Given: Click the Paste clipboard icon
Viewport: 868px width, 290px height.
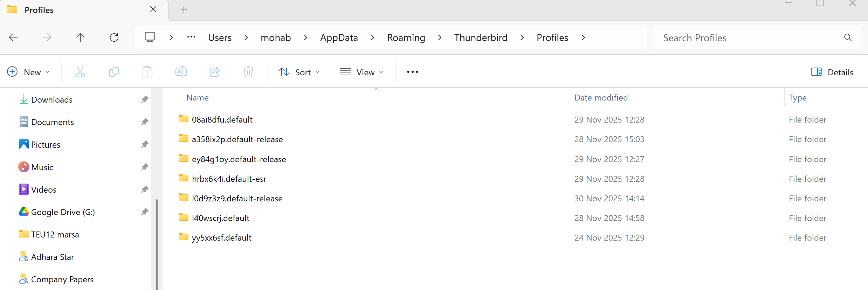Looking at the screenshot, I should point(147,72).
